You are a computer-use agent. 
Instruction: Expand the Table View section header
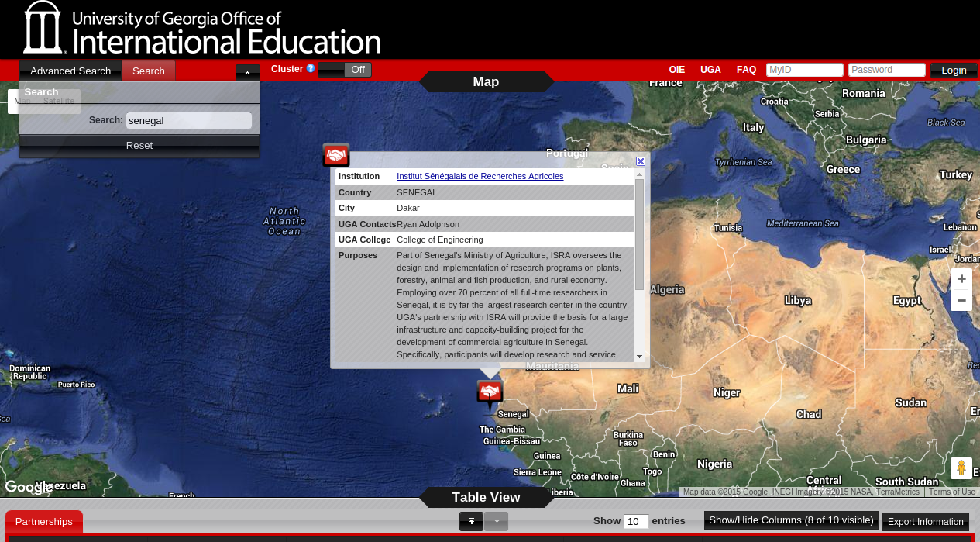pyautogui.click(x=487, y=497)
